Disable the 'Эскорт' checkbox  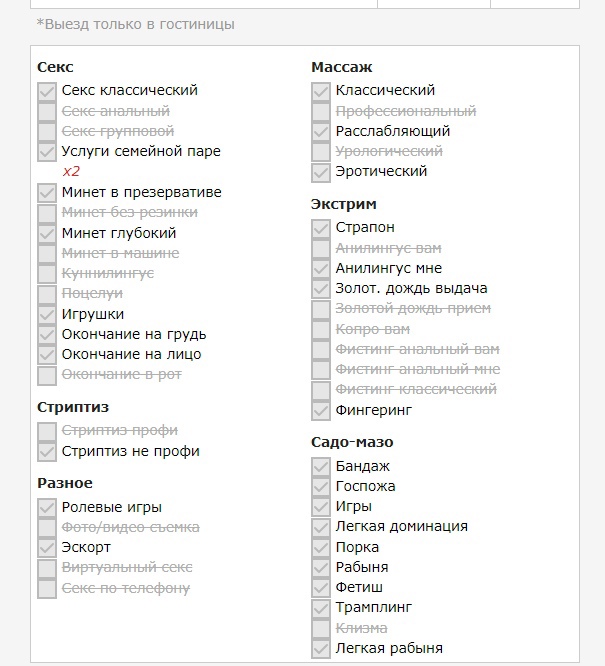pyautogui.click(x=47, y=548)
